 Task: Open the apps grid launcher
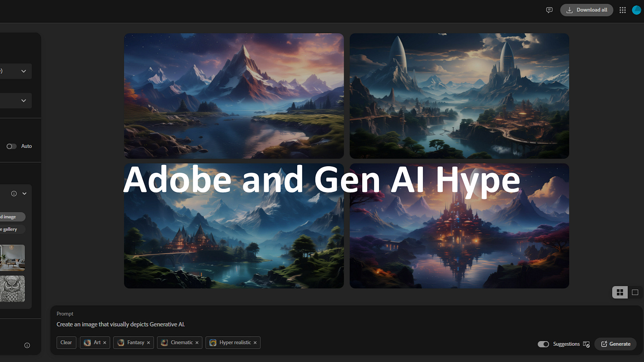(x=623, y=10)
